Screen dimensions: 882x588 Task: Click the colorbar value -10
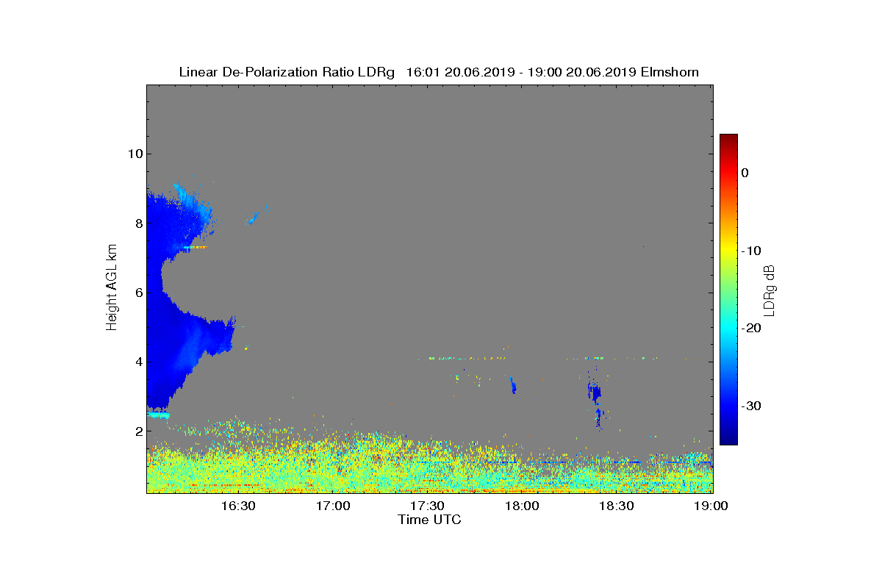(x=750, y=251)
